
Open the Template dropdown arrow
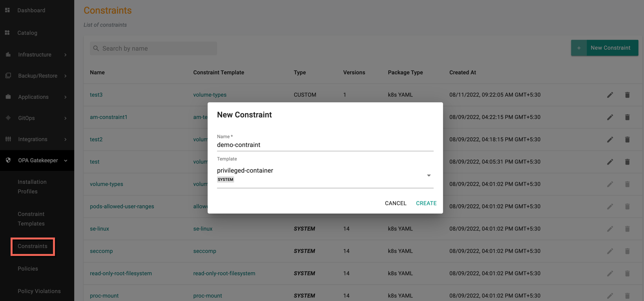(x=429, y=176)
